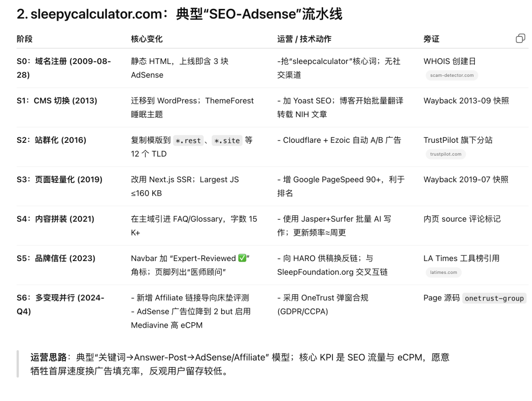Image resolution: width=532 pixels, height=401 pixels.
Task: Select the "S5：品牌信任 (2023)" cell
Action: click(x=56, y=258)
